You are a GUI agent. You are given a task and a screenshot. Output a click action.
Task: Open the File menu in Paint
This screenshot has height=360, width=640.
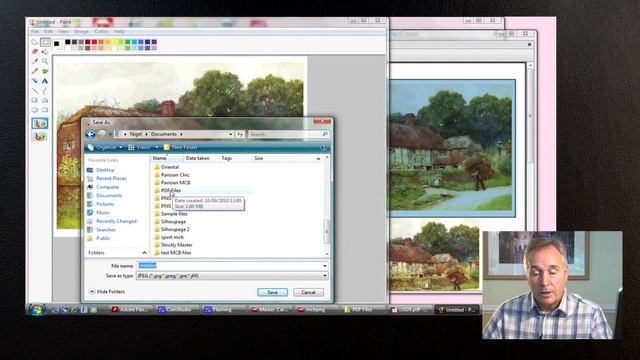(35, 31)
